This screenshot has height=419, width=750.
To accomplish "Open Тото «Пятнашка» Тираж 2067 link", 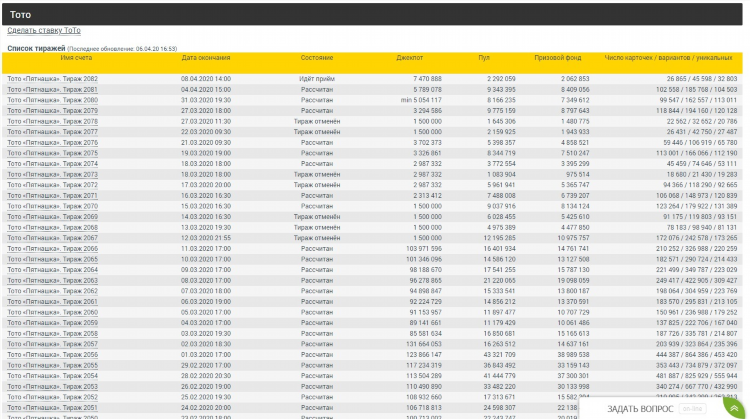I will 53,238.
